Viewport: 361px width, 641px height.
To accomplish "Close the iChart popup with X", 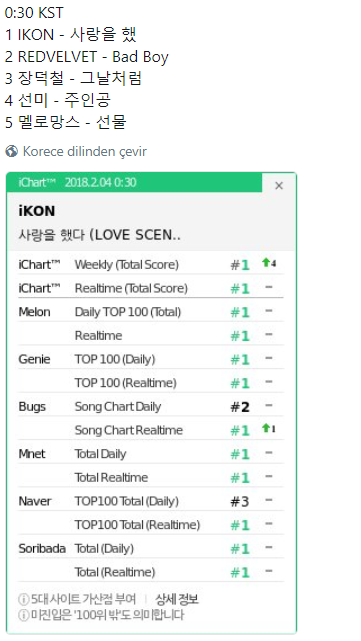I will click(279, 186).
